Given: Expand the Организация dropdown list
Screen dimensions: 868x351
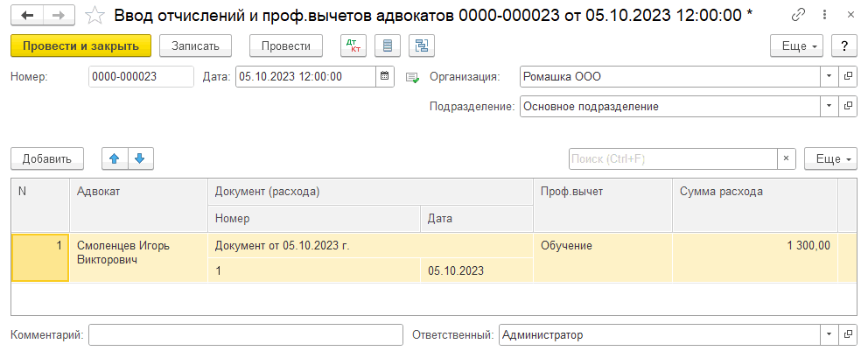Looking at the screenshot, I should coord(828,77).
